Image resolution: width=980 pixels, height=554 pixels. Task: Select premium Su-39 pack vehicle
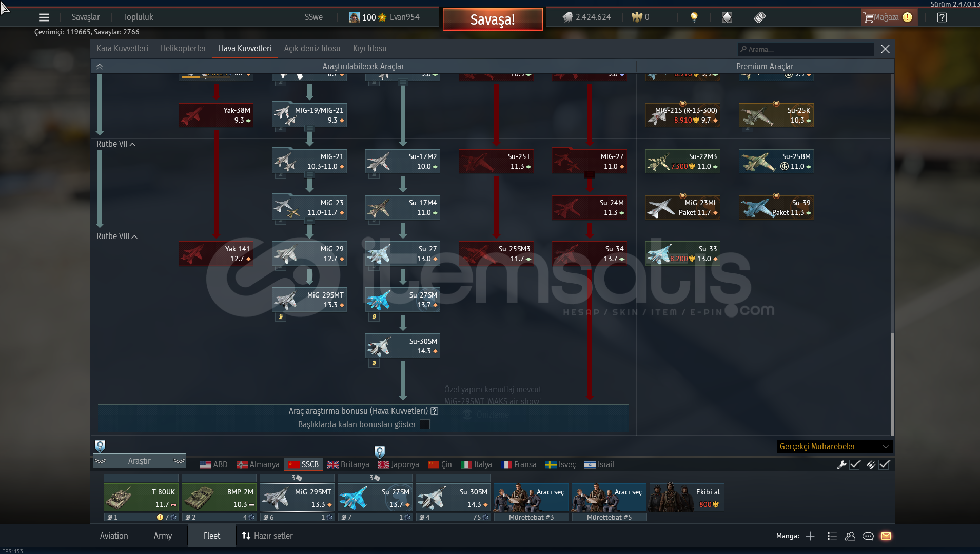776,207
